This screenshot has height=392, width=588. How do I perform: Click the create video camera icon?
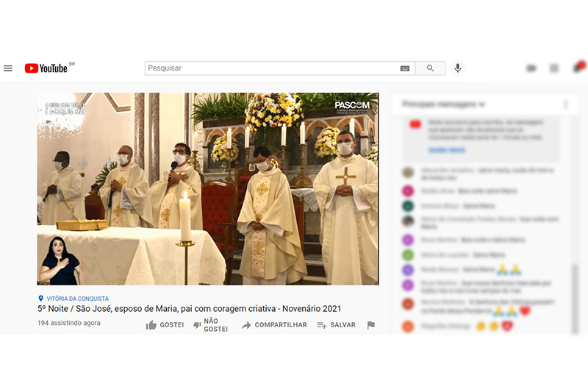pyautogui.click(x=531, y=68)
